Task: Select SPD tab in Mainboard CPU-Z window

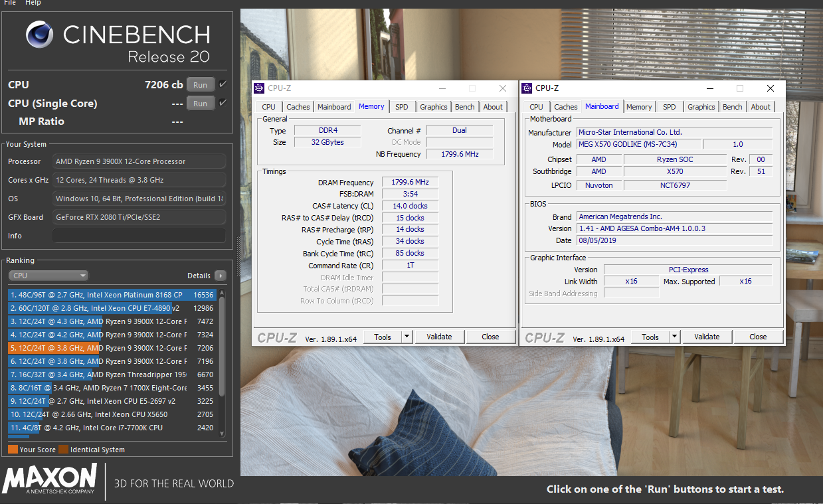Action: coord(670,107)
